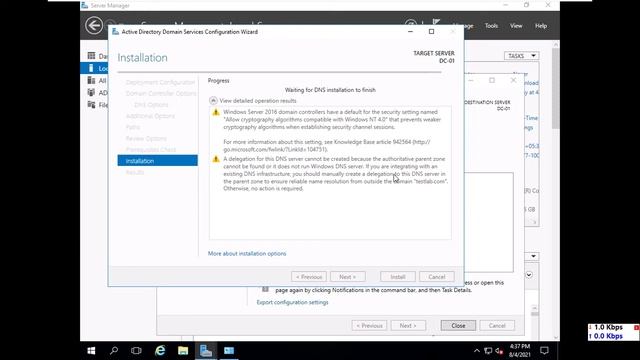Select the Prerequisites Check step

151,149
